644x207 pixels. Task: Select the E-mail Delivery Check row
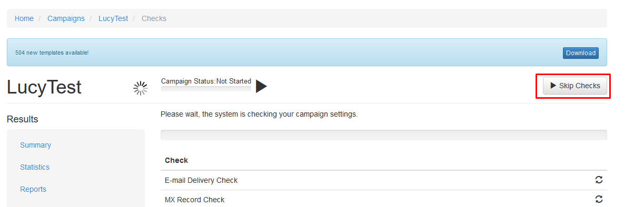(384, 180)
